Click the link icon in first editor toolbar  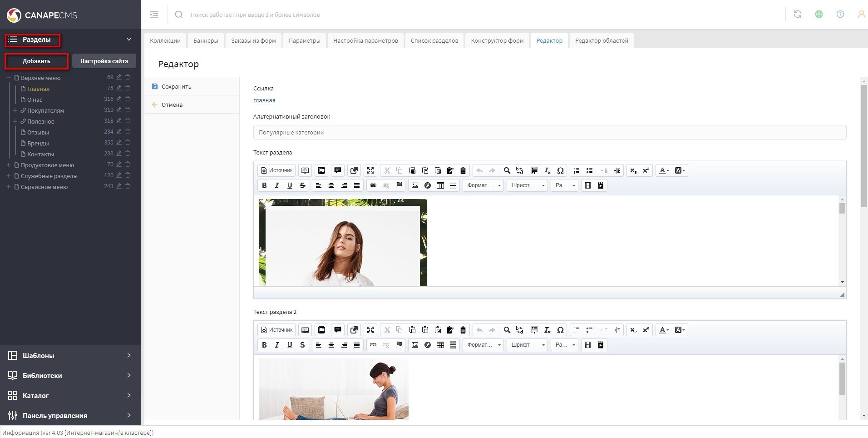373,185
